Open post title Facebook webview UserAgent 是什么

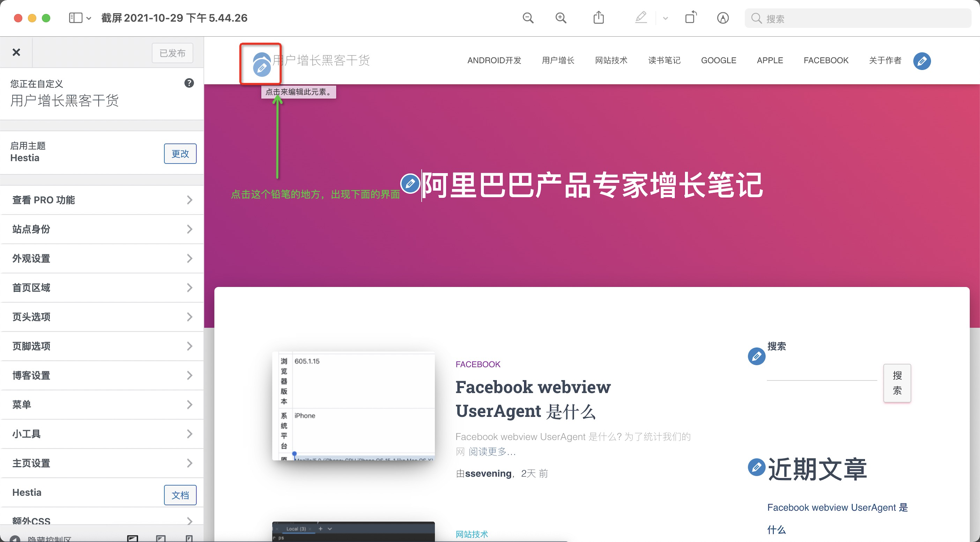click(x=533, y=399)
